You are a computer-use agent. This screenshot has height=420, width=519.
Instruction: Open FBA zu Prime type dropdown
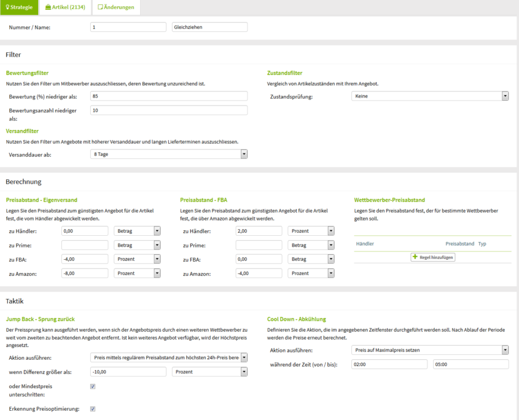pyautogui.click(x=311, y=245)
